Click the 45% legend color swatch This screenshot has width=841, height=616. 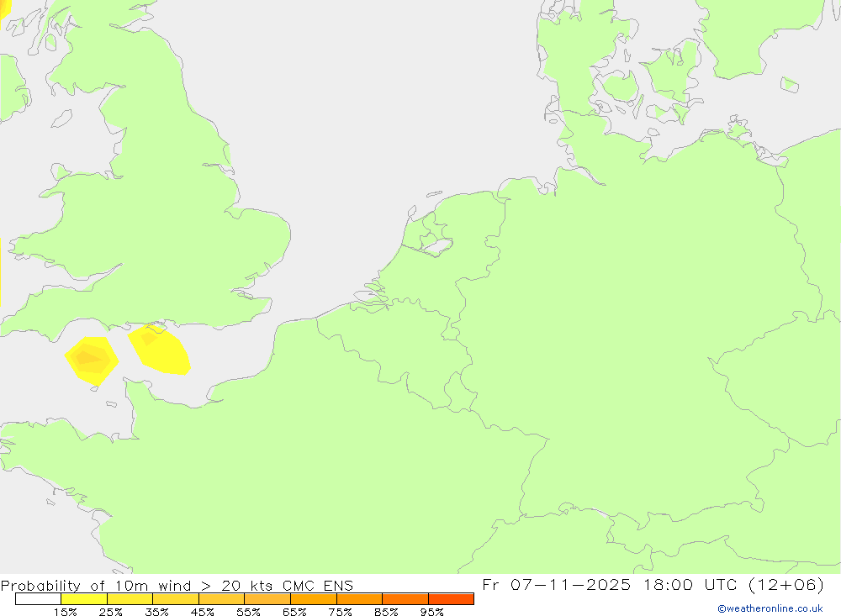pos(221,598)
